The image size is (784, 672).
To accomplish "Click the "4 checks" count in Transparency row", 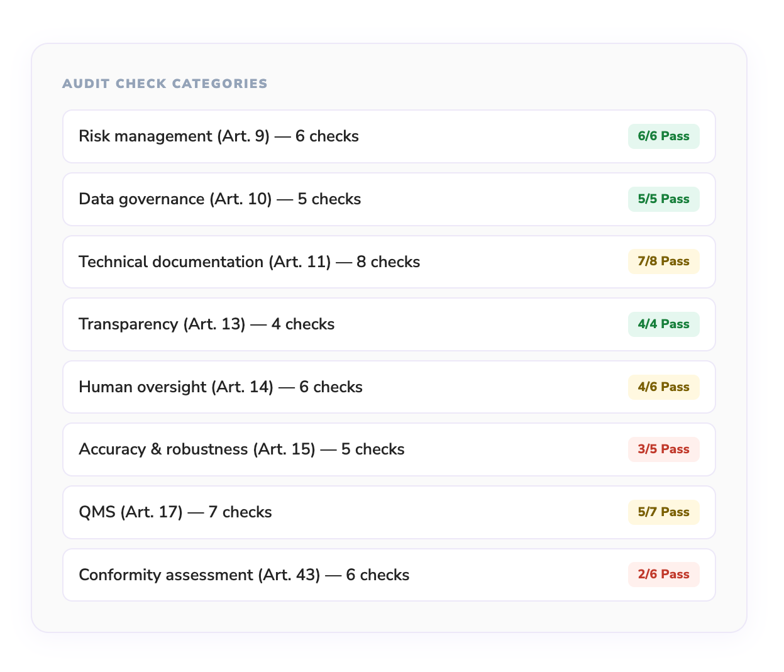I will (303, 324).
